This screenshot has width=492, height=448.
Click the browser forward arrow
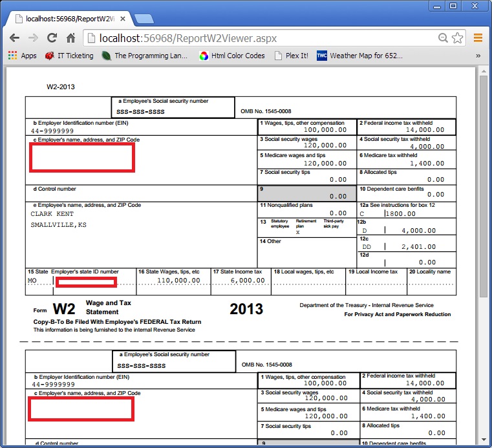click(33, 38)
